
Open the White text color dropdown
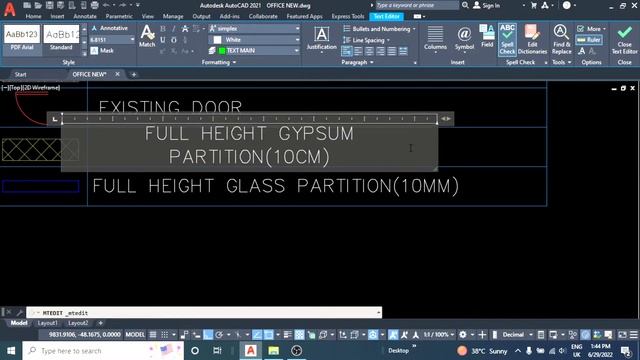coord(255,40)
